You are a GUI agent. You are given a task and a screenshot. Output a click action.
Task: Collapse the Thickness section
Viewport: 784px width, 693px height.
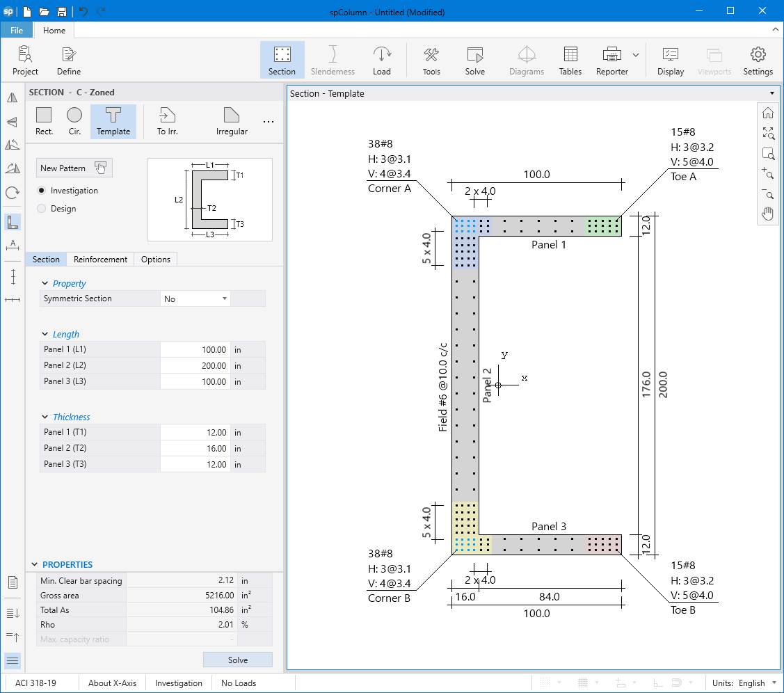[45, 417]
